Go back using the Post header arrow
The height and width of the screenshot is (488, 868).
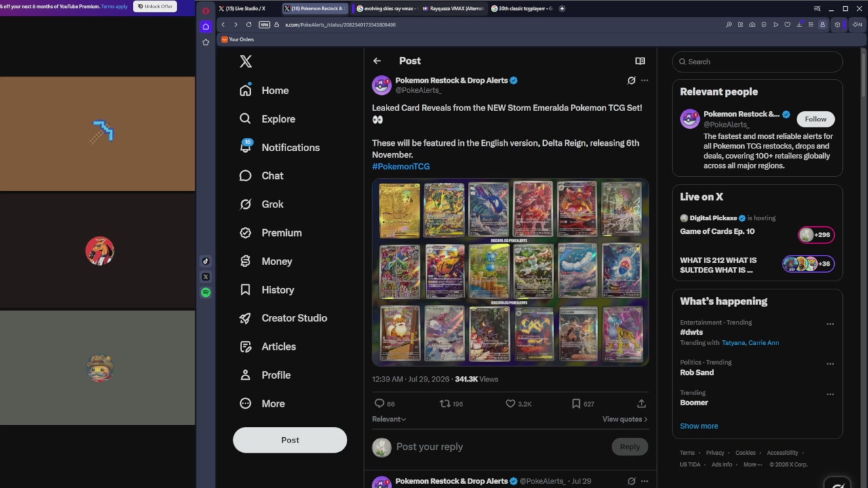coord(377,61)
